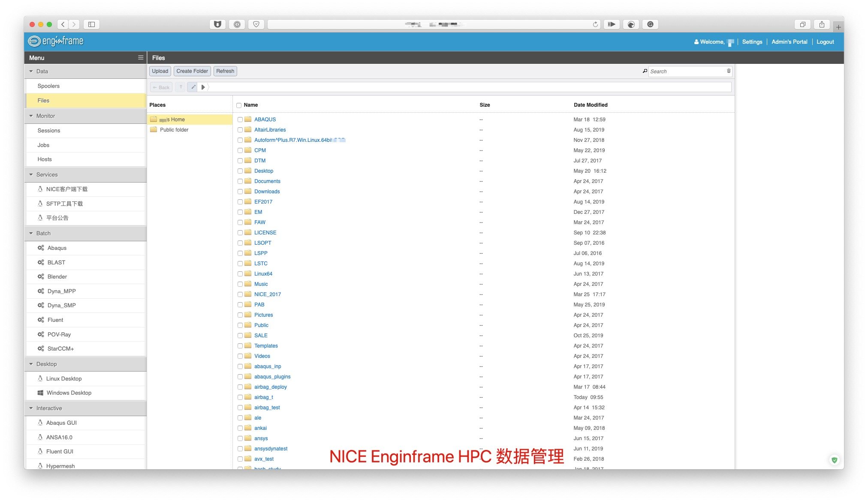This screenshot has width=868, height=501.
Task: Check the LICENSE folder checkbox
Action: coord(240,233)
